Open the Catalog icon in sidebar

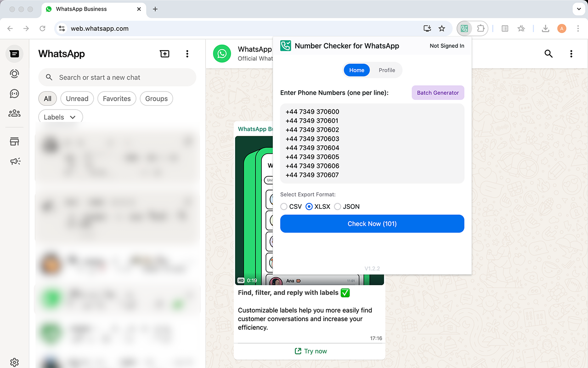click(14, 141)
